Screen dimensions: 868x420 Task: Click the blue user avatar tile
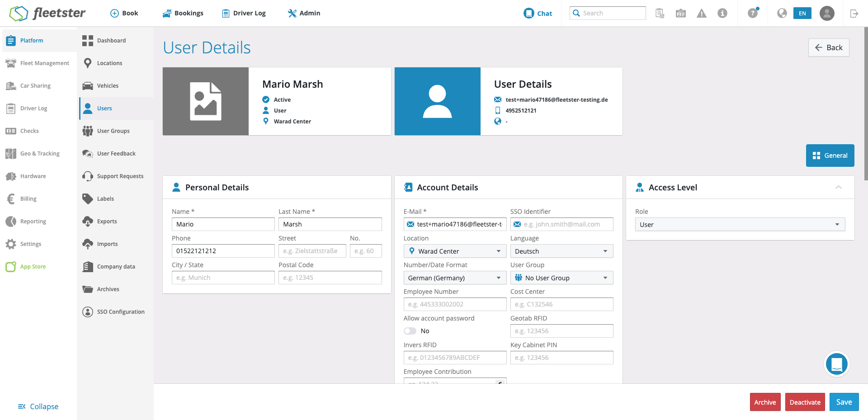tap(438, 101)
